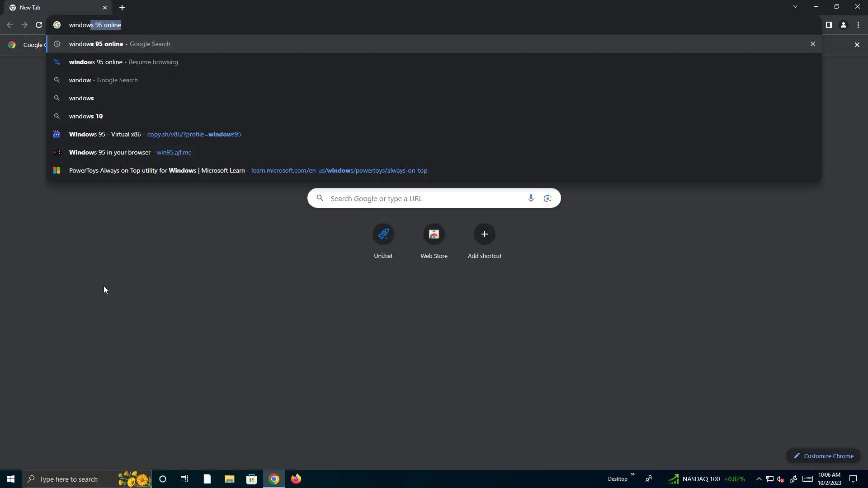Click the Search Google or type URL box
The width and height of the screenshot is (868, 488).
(425, 198)
